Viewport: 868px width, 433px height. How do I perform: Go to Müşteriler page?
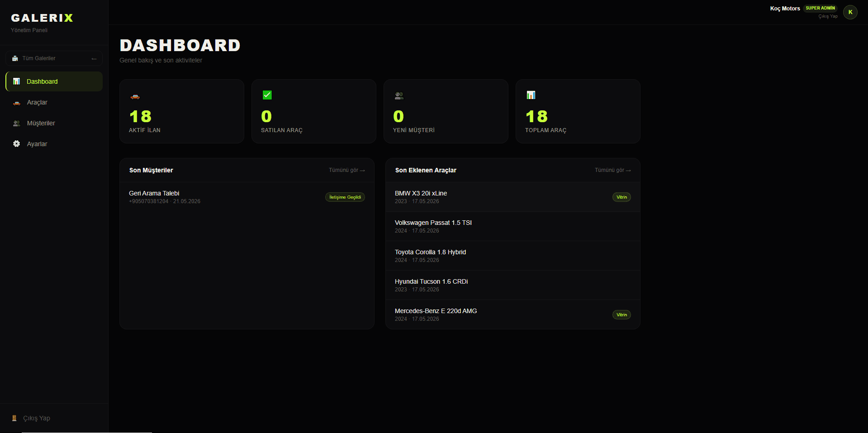[54, 123]
